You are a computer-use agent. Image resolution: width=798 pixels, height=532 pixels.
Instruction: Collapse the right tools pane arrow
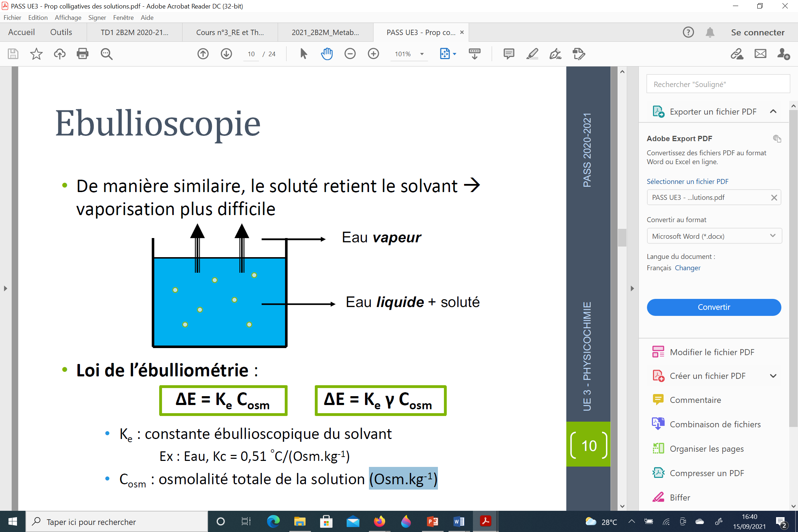tap(632, 288)
